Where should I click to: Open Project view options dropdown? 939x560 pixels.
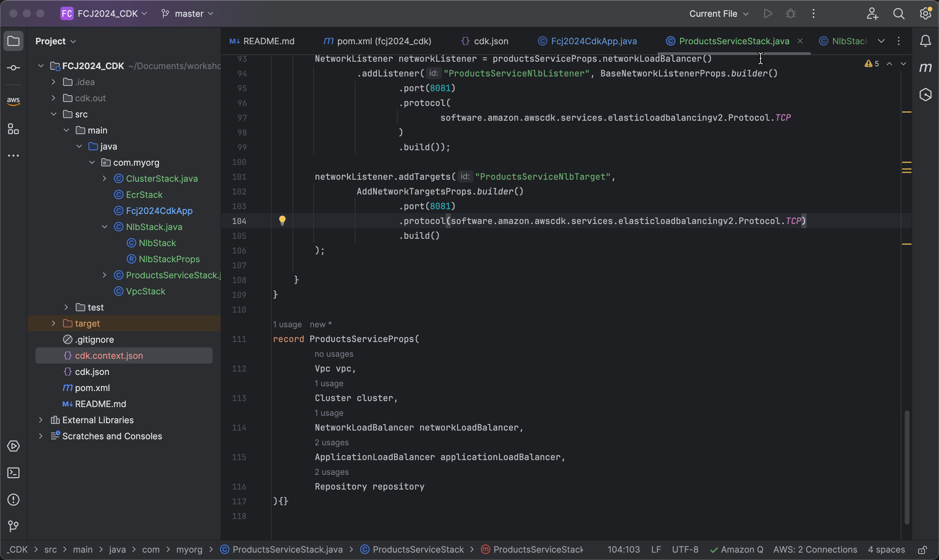pyautogui.click(x=56, y=41)
